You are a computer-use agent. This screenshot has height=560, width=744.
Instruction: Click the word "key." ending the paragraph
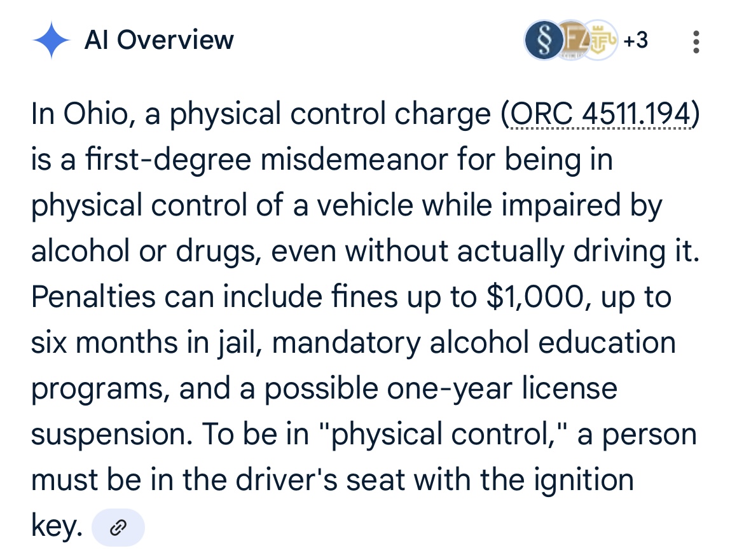[57, 526]
